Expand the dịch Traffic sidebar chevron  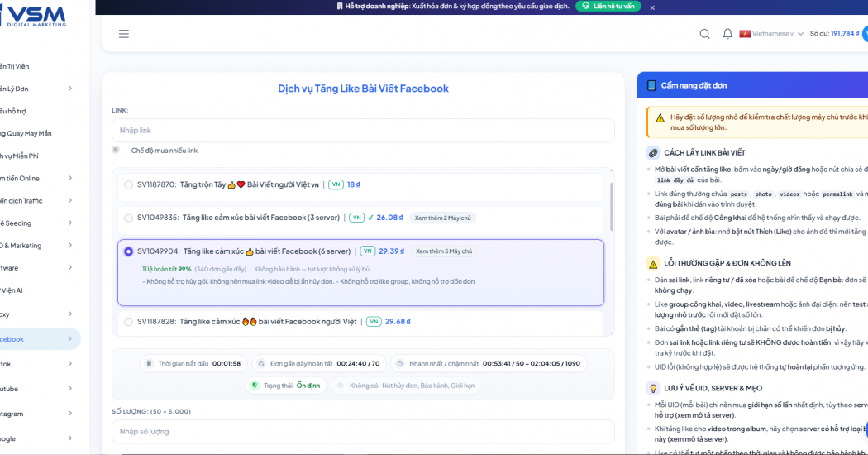(70, 201)
